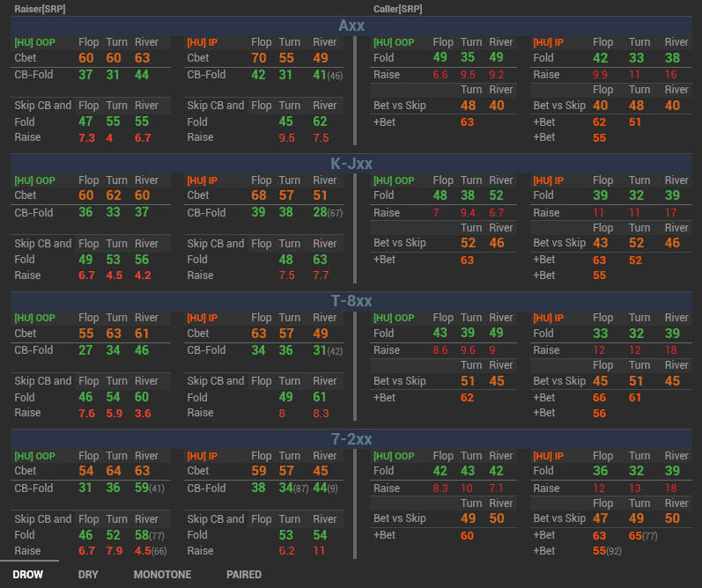Switch to the DRY tab
Screen dimensions: 702x588
88,574
